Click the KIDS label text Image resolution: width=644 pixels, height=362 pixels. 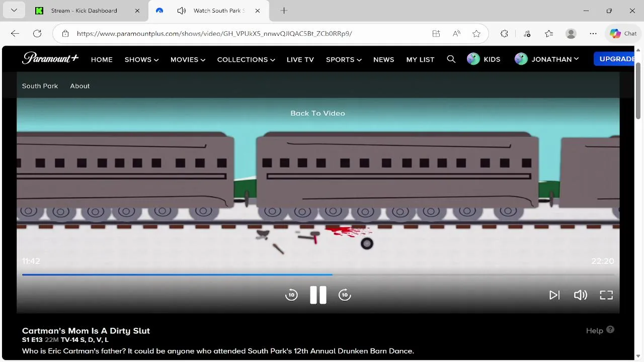[492, 59]
